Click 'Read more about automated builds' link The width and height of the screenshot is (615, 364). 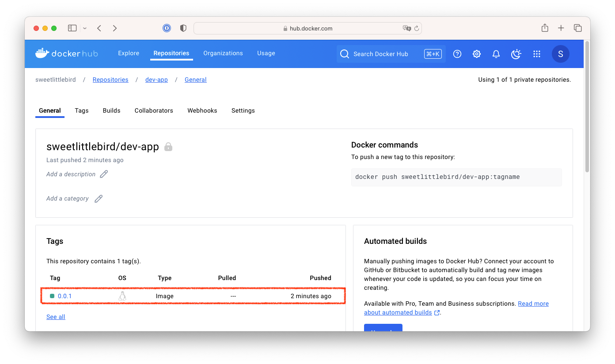(x=456, y=308)
